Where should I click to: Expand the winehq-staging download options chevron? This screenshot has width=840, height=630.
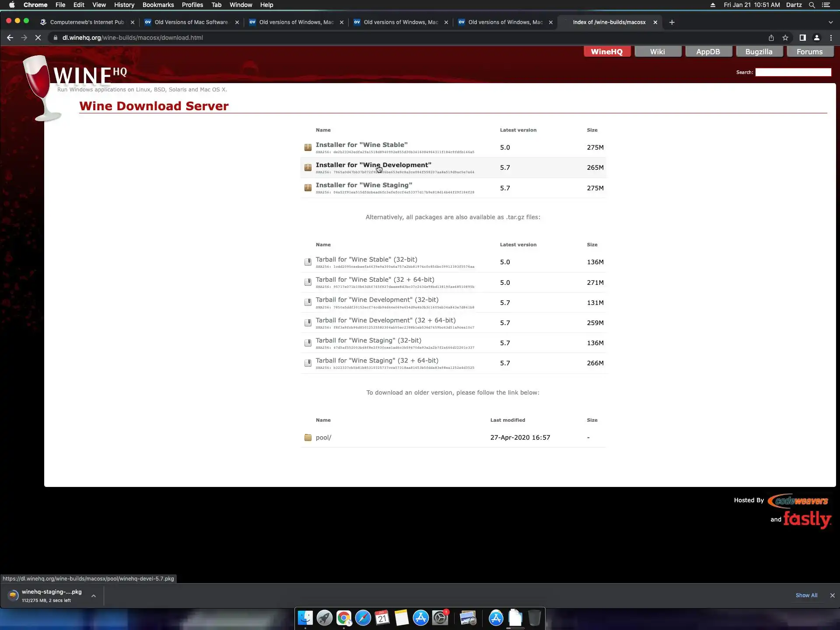pyautogui.click(x=94, y=596)
